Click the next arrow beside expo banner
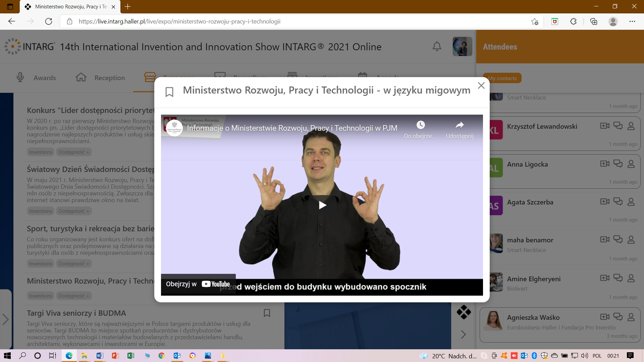 pos(463,334)
